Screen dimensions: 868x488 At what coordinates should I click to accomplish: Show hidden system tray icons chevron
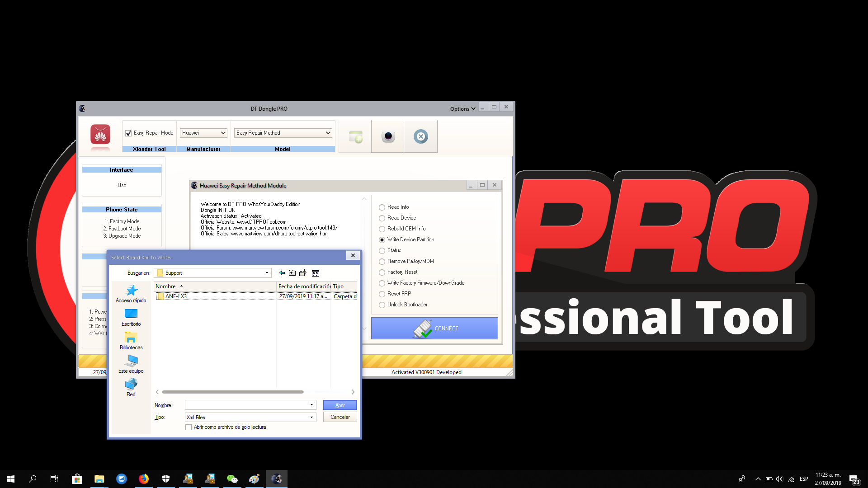[758, 479]
